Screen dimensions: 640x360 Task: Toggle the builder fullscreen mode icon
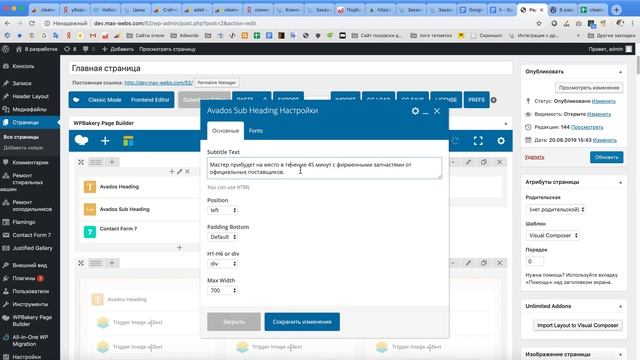point(478,141)
